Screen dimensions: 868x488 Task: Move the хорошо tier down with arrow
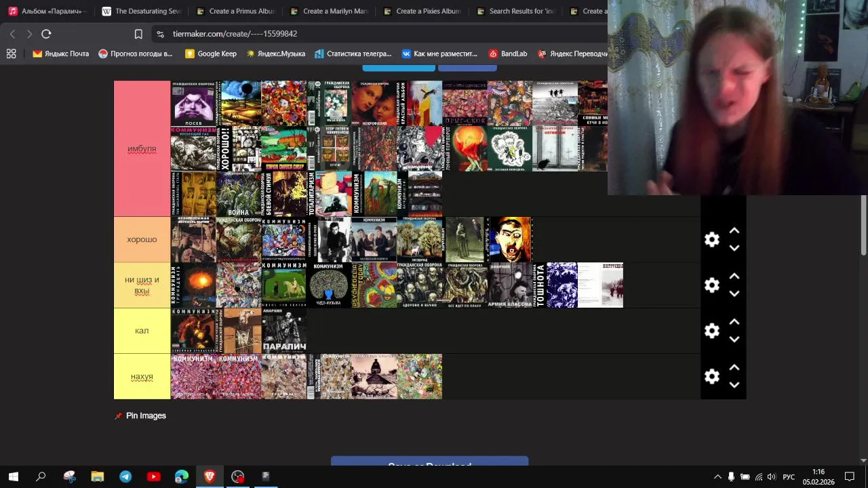pyautogui.click(x=734, y=248)
